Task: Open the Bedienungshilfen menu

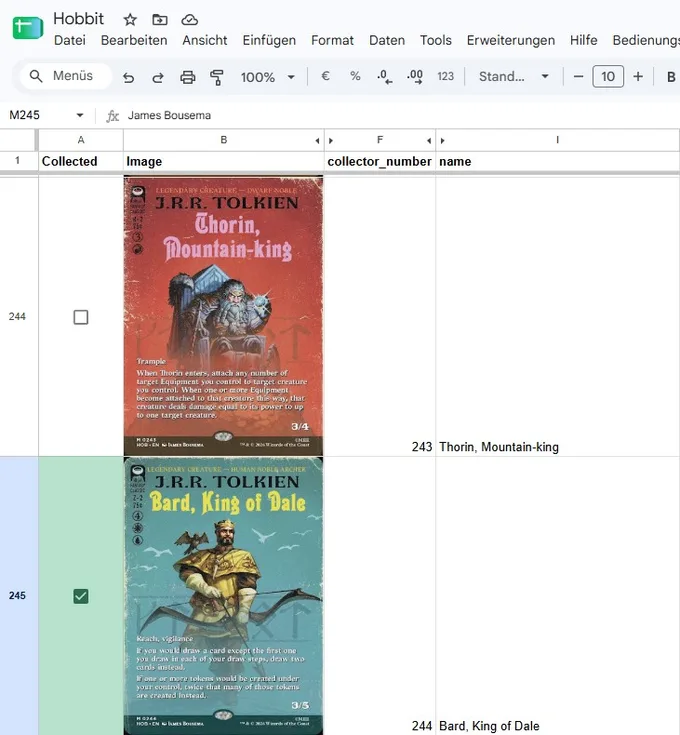Action: (x=646, y=40)
